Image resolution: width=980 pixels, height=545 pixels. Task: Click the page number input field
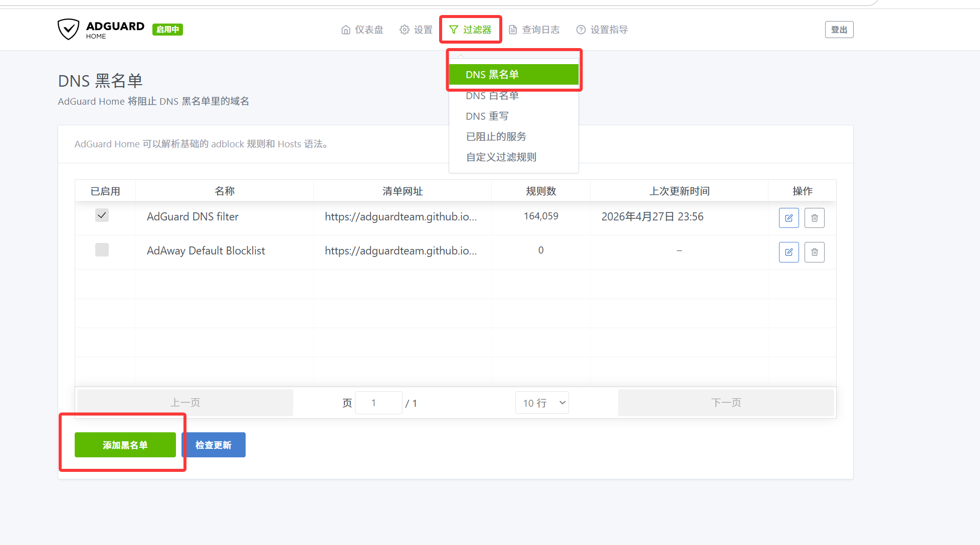coord(378,403)
